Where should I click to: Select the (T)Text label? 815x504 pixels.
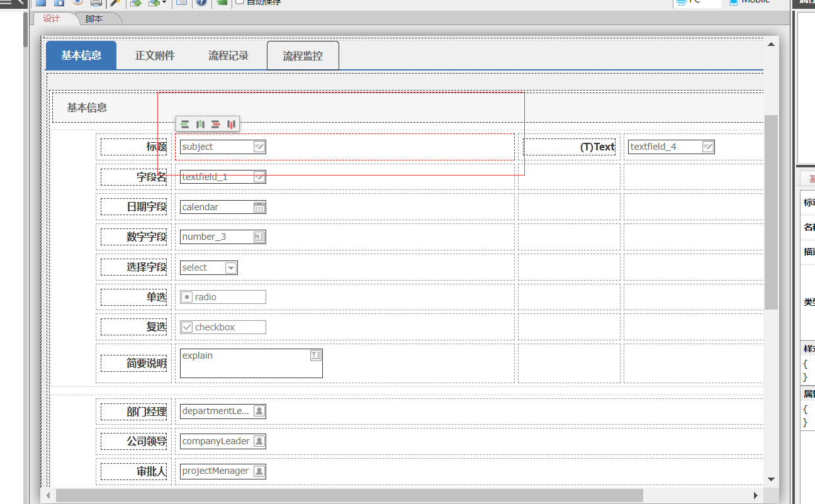click(597, 147)
